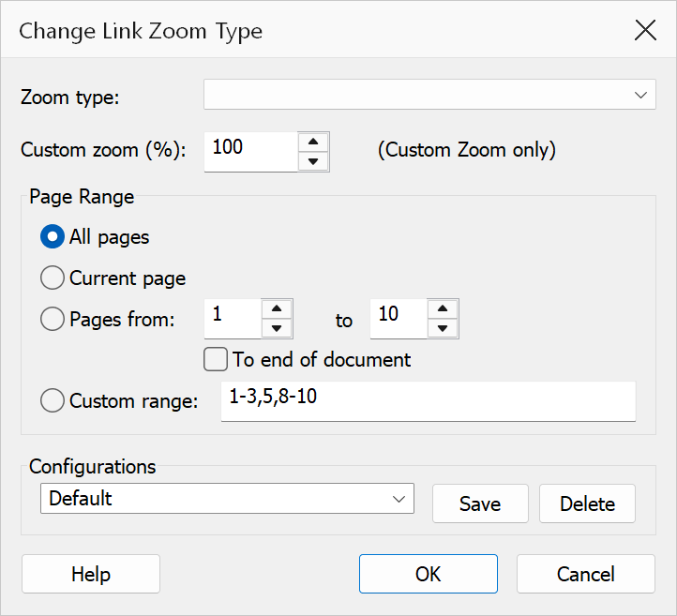Increase custom zoom percentage with up arrow
The width and height of the screenshot is (677, 616).
[x=313, y=142]
